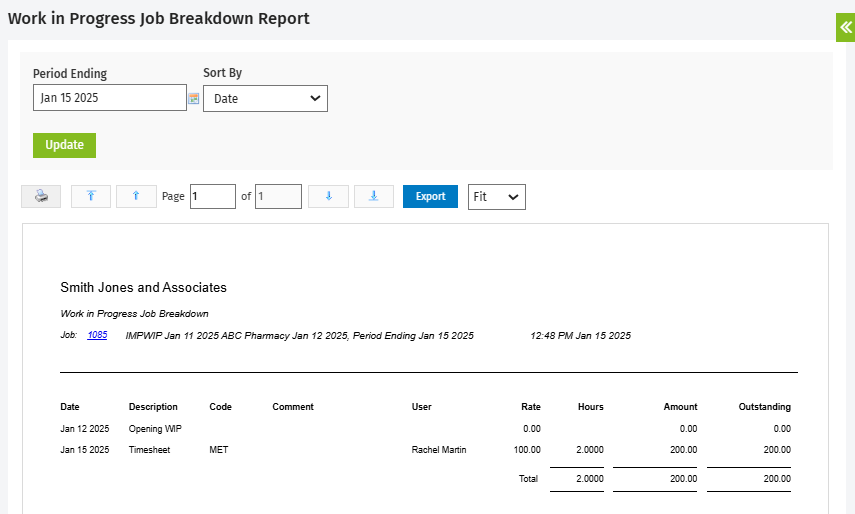Click the Code column header
855x514 pixels.
click(x=220, y=407)
